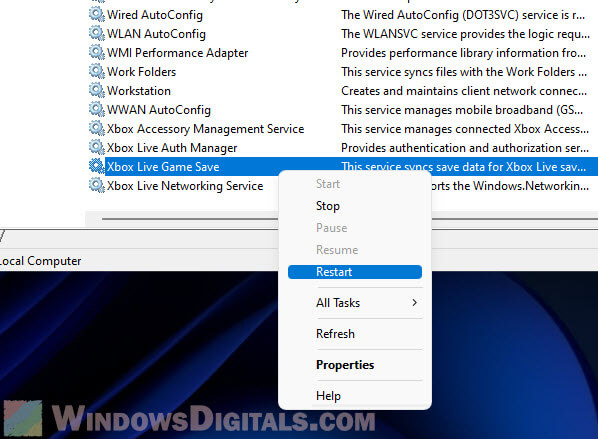
Task: Click 'Provides performance library information' description
Action: click(463, 53)
